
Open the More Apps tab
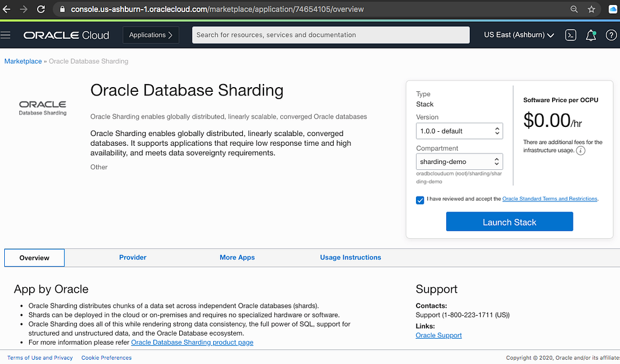[237, 258]
